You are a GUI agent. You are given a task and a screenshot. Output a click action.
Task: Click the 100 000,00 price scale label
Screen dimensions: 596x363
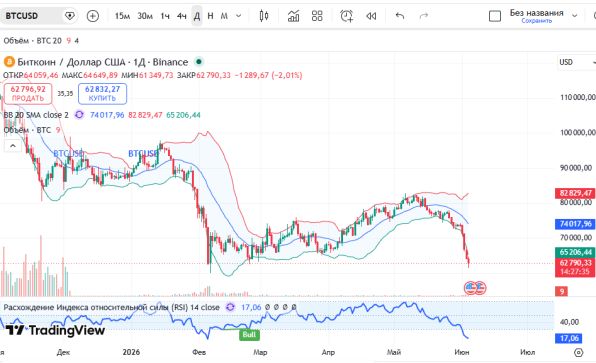click(577, 132)
